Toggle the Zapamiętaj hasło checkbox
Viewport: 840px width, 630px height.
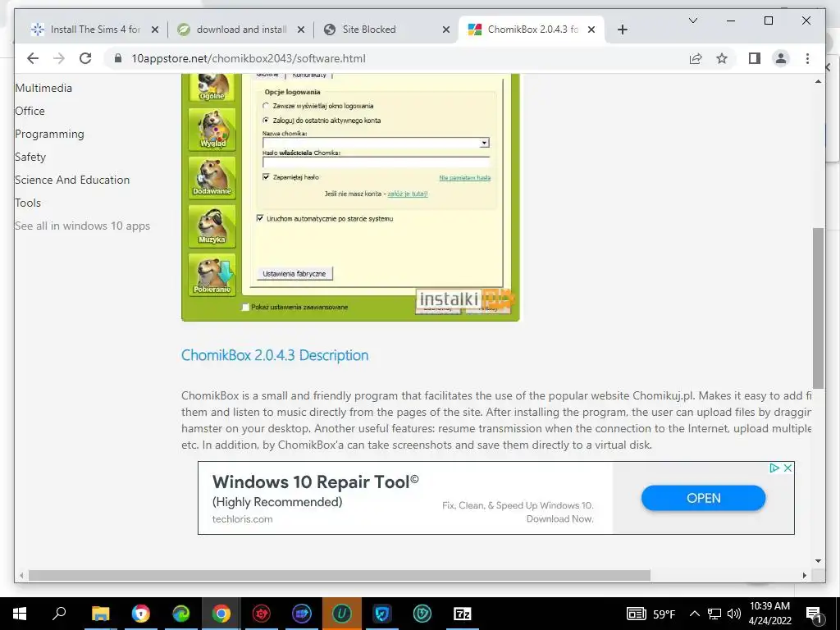(x=266, y=177)
